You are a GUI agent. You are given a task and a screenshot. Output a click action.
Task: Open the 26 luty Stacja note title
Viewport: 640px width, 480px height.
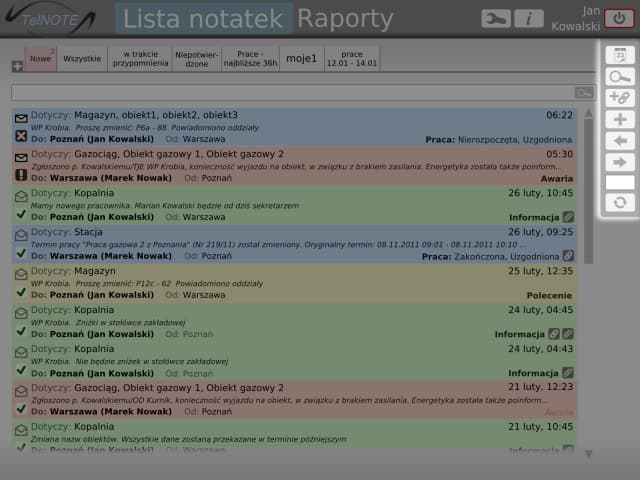click(x=88, y=232)
